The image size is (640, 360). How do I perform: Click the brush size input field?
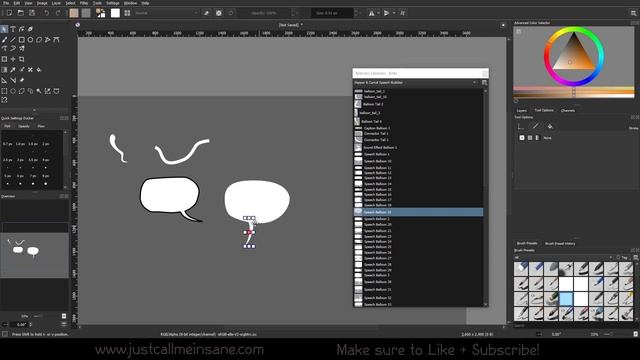click(x=333, y=13)
